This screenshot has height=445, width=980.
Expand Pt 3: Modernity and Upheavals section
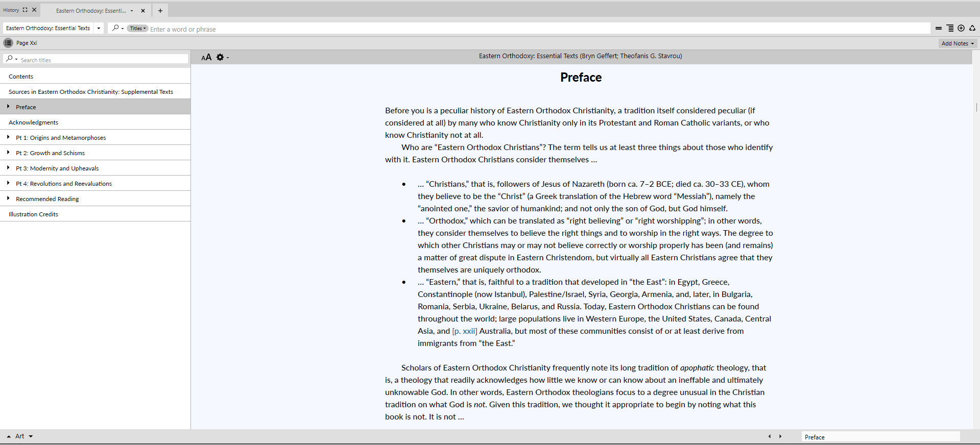[8, 168]
